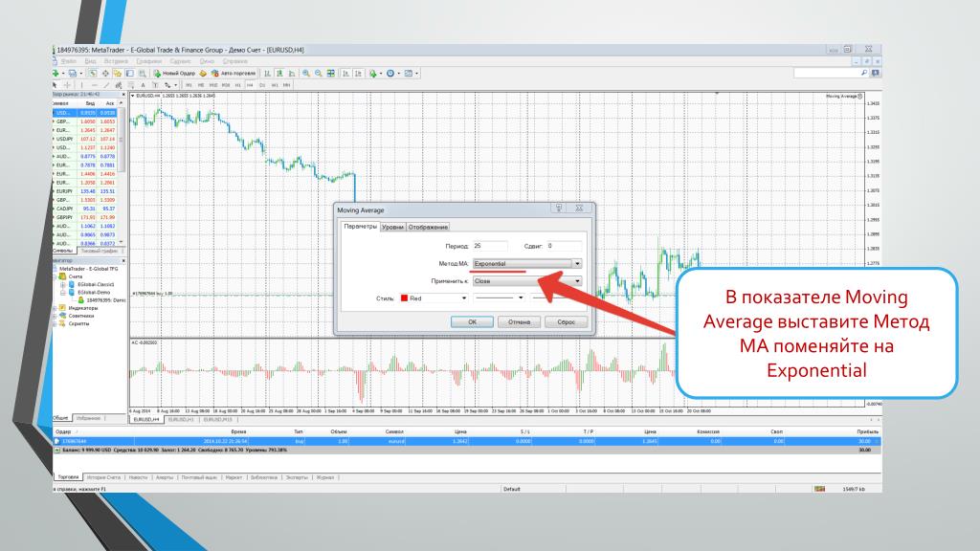
Task: Click the Zoom In magnifier icon
Action: point(306,73)
